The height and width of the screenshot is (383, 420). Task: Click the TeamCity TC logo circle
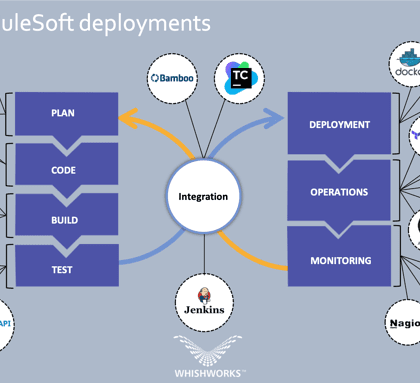[x=239, y=78]
